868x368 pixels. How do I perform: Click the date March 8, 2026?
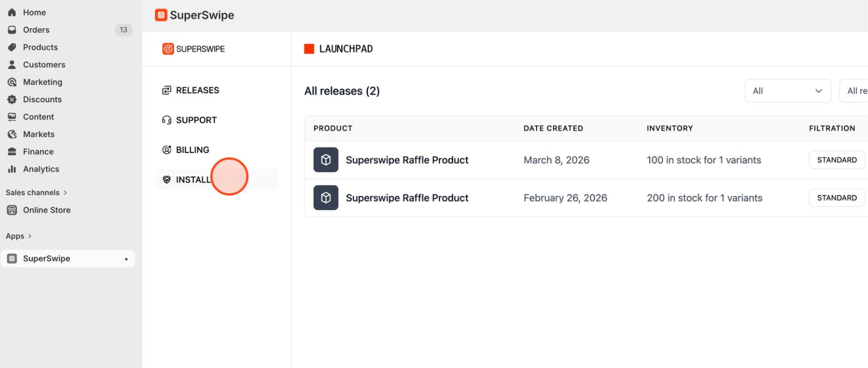point(557,160)
